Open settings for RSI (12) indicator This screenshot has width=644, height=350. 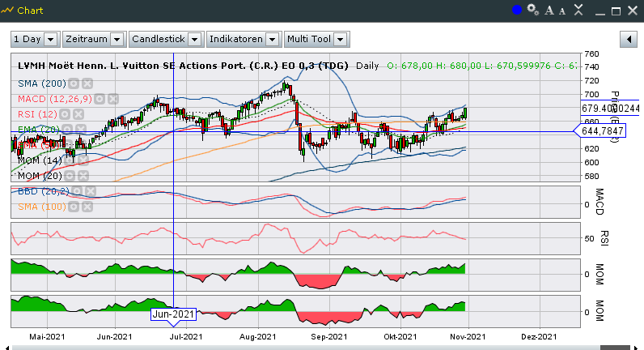coord(65,114)
